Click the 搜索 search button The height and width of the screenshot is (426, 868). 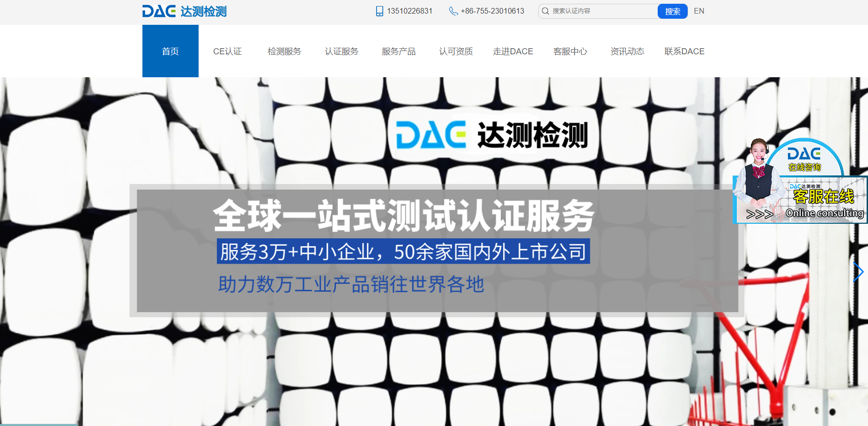click(x=673, y=11)
